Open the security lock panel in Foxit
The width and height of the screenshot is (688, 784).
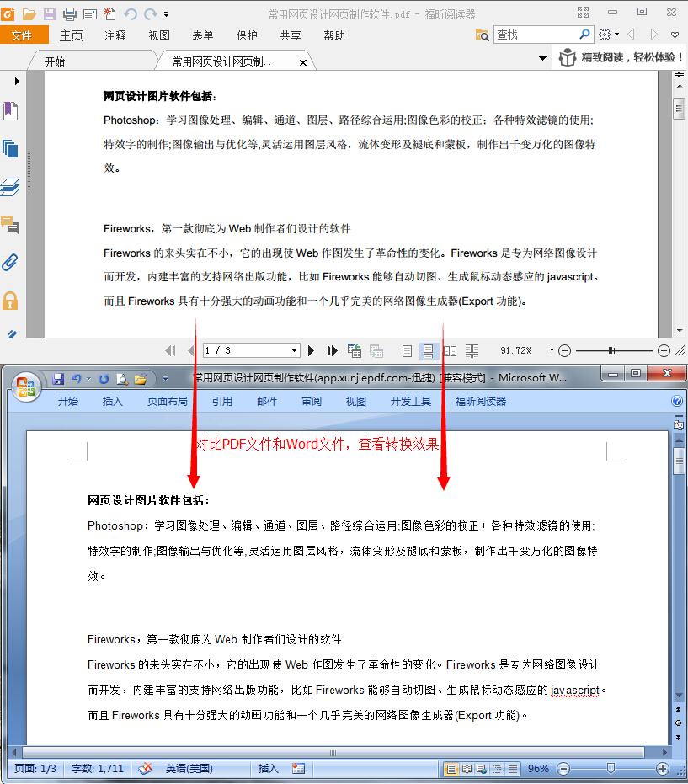pyautogui.click(x=10, y=301)
